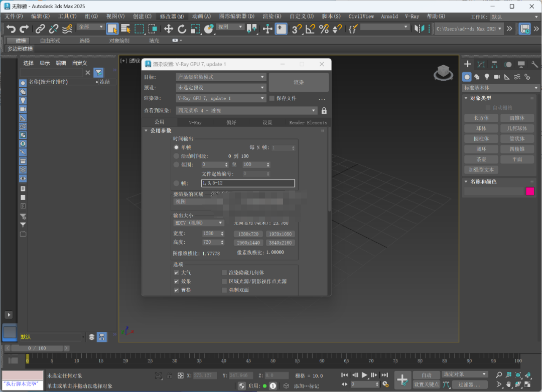Select the Unlink selection icon

[x=54, y=29]
